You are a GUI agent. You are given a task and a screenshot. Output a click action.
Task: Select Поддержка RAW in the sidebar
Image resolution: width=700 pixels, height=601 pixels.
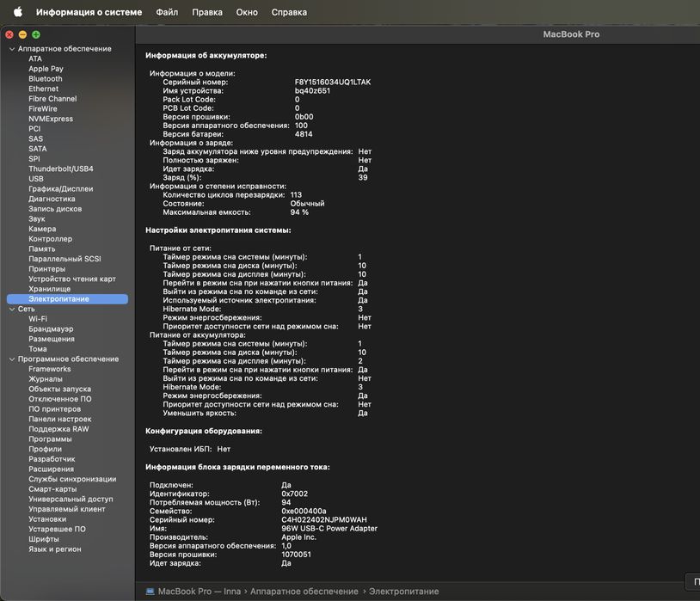(x=59, y=429)
